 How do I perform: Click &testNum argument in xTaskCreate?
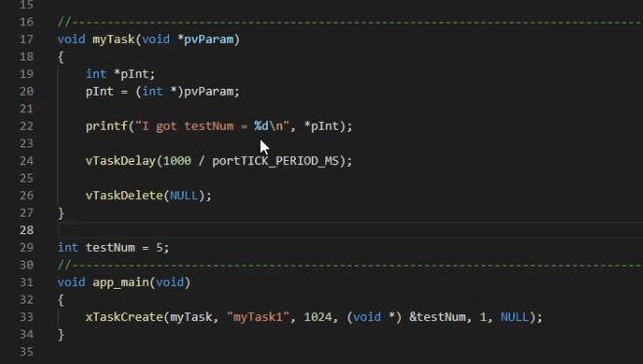[x=437, y=317]
